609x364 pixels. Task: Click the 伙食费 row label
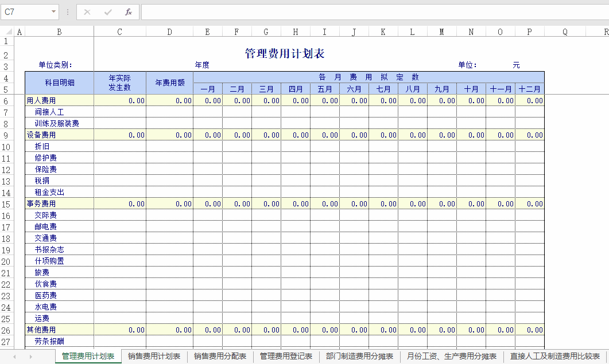(45, 284)
